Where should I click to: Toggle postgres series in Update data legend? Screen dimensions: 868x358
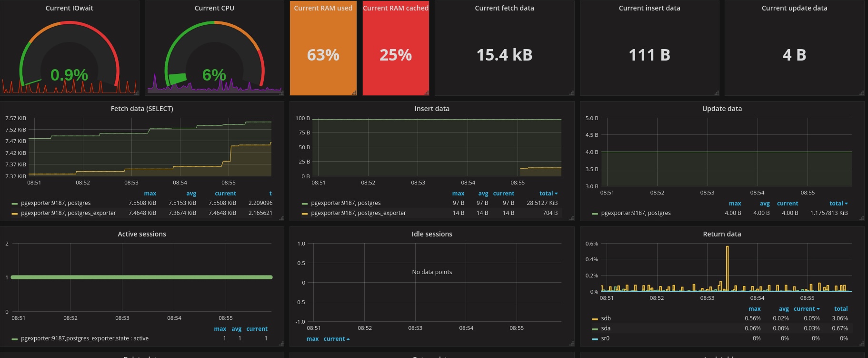636,213
